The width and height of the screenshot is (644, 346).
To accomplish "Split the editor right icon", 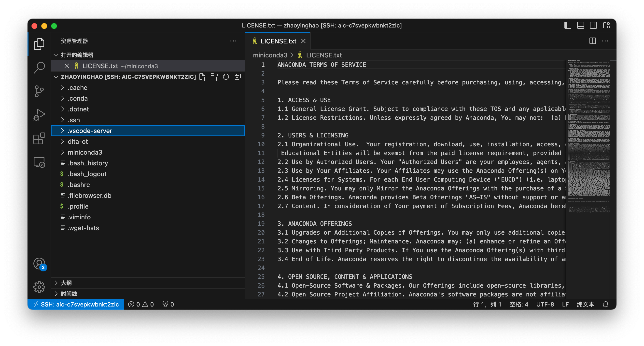I will [592, 41].
